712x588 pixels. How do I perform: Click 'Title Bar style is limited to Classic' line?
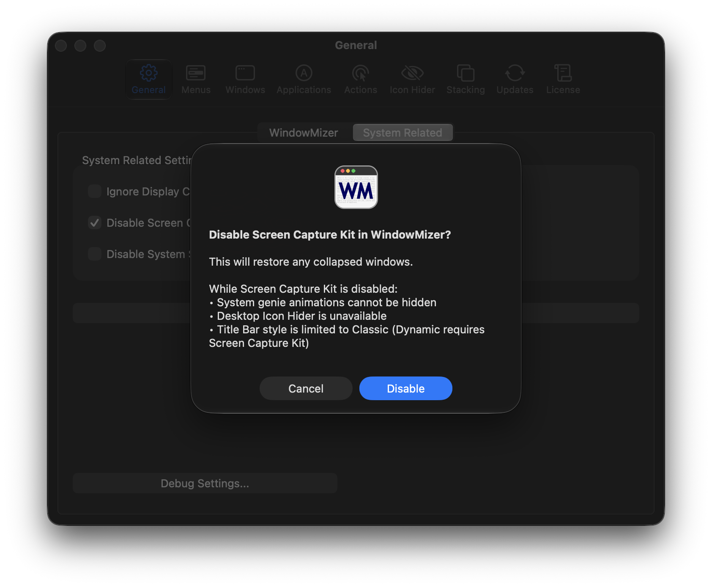click(x=302, y=330)
